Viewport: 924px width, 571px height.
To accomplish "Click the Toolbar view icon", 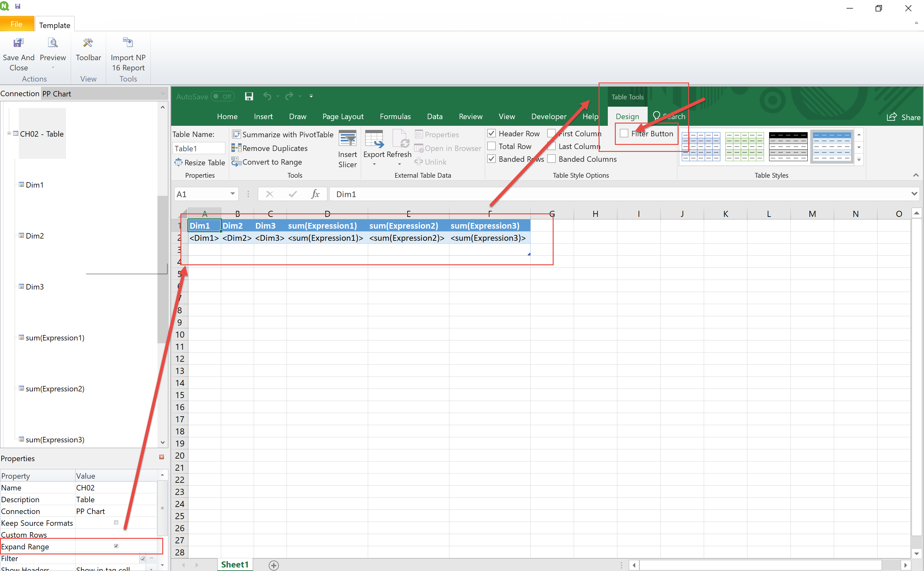I will coord(88,43).
